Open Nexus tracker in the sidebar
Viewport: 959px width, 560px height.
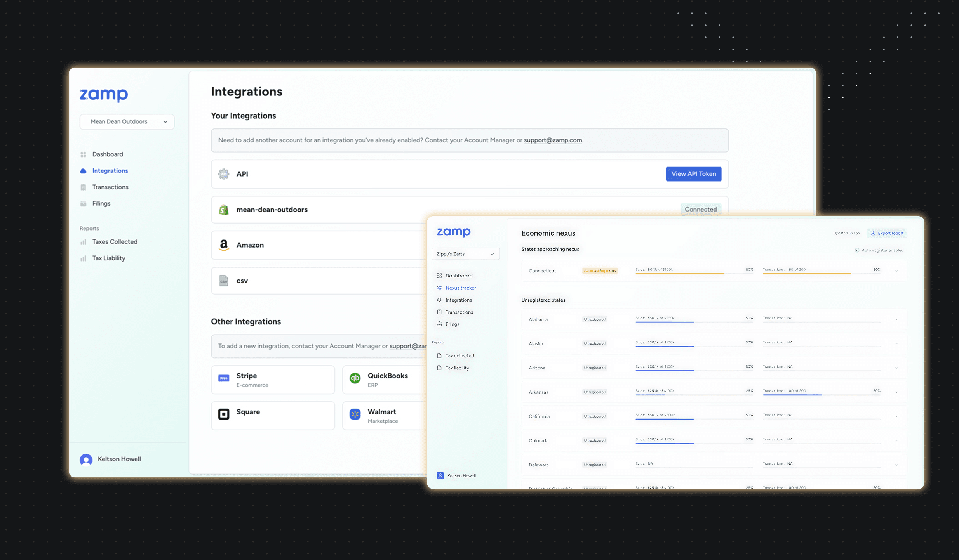(460, 288)
